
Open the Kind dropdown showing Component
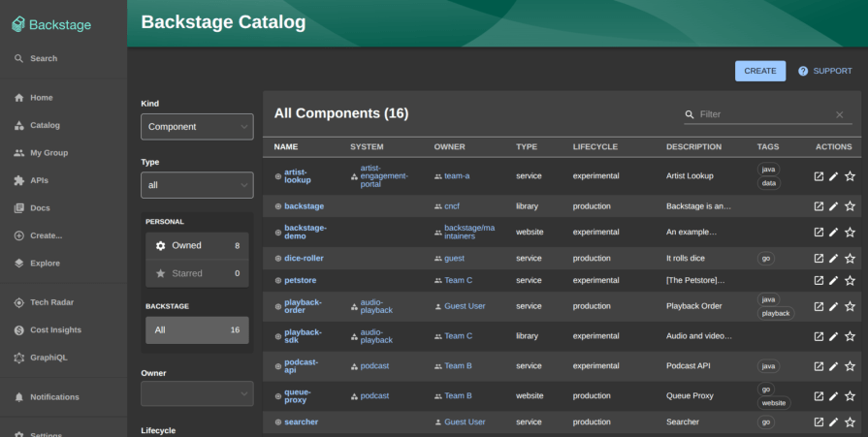click(197, 127)
